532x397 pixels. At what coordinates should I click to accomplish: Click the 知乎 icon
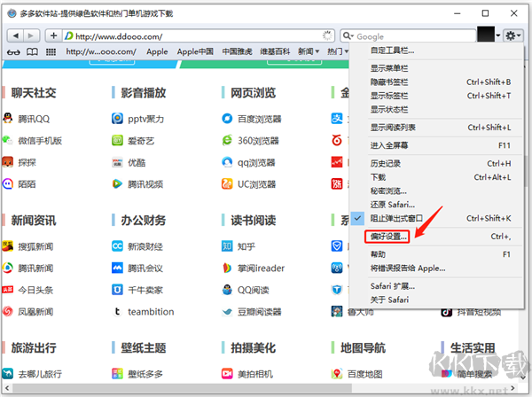[x=227, y=245]
